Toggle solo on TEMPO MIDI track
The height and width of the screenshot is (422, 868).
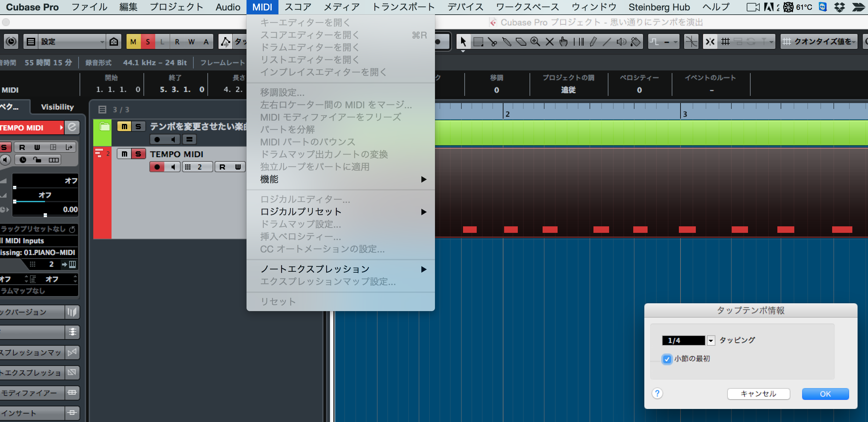pos(138,154)
